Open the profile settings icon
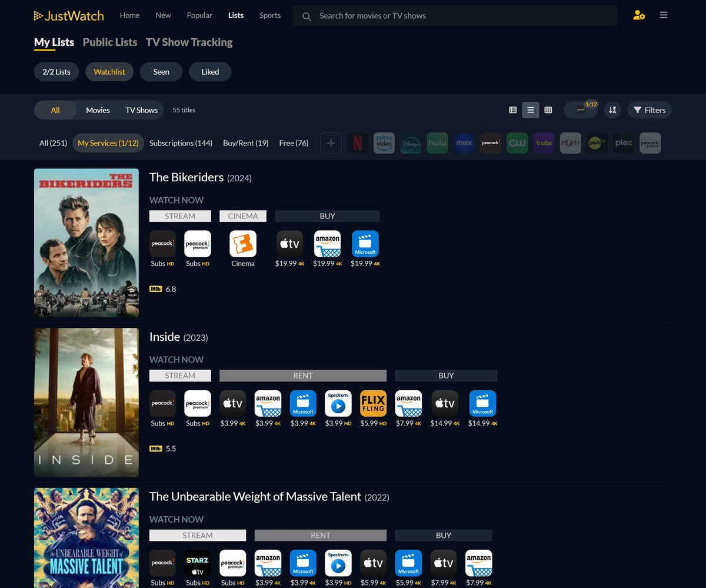 (639, 15)
